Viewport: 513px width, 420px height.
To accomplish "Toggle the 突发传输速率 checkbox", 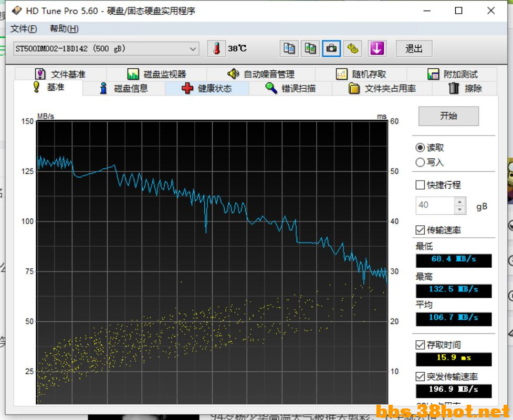I will 420,376.
